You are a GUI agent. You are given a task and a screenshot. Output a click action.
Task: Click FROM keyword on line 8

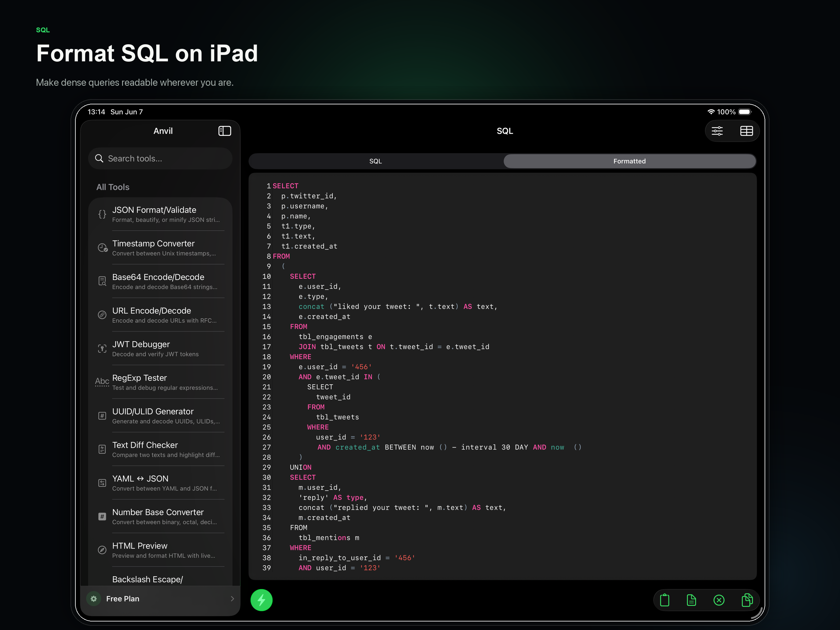pos(281,256)
